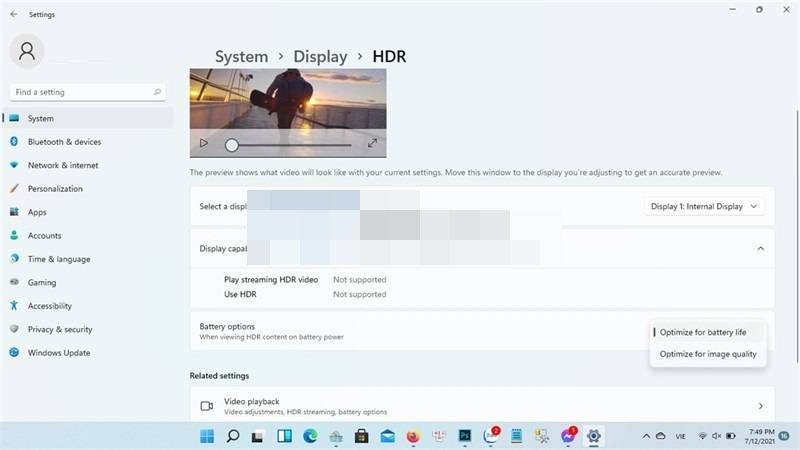The width and height of the screenshot is (800, 450).
Task: Open Gaming settings category
Action: click(x=88, y=283)
